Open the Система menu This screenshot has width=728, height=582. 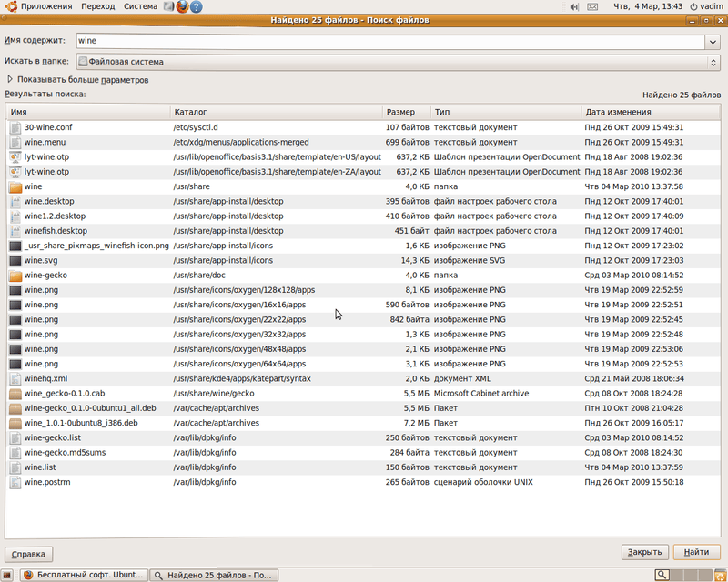click(x=140, y=6)
